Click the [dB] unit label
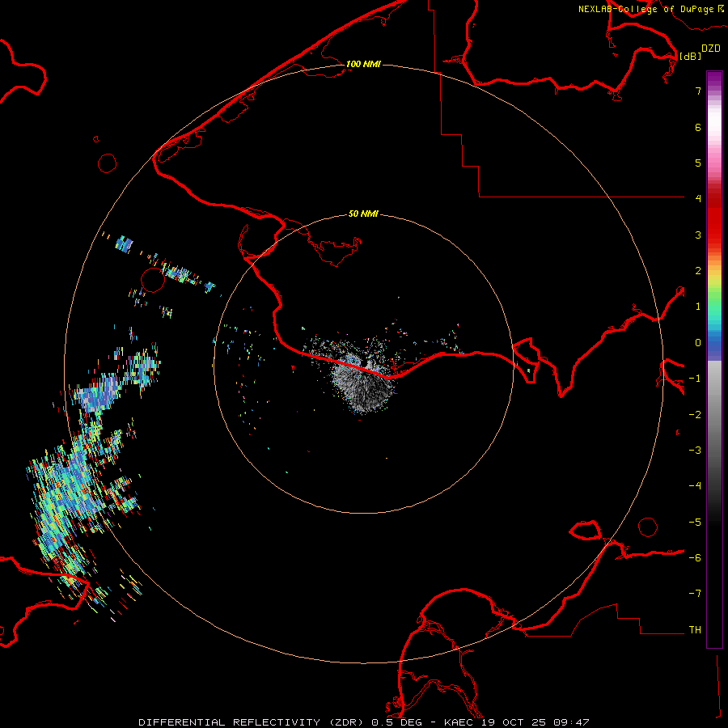 [690, 56]
